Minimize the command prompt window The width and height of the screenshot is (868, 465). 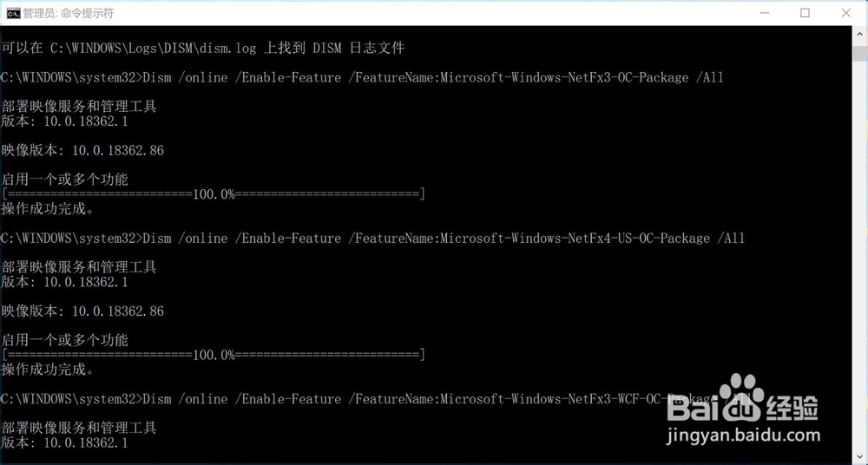click(765, 13)
